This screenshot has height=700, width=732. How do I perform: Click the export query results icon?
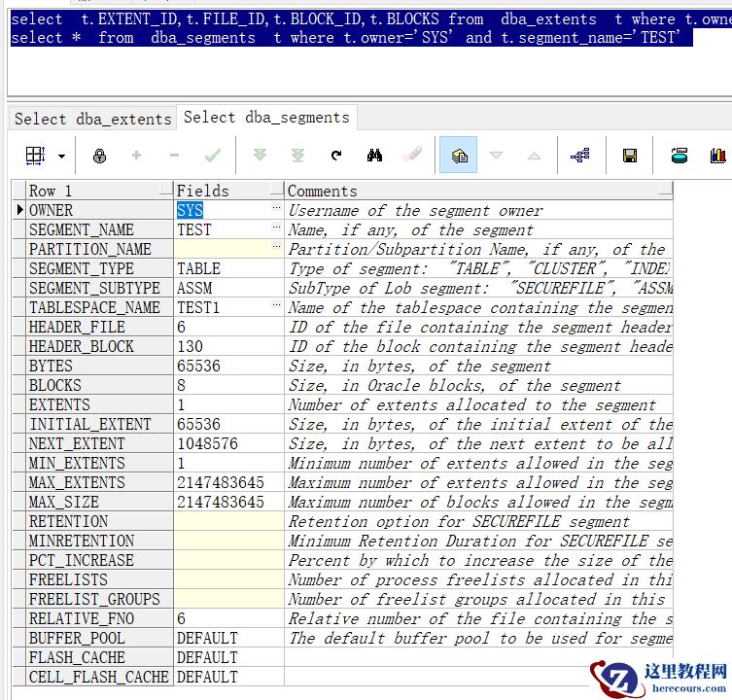[x=680, y=155]
